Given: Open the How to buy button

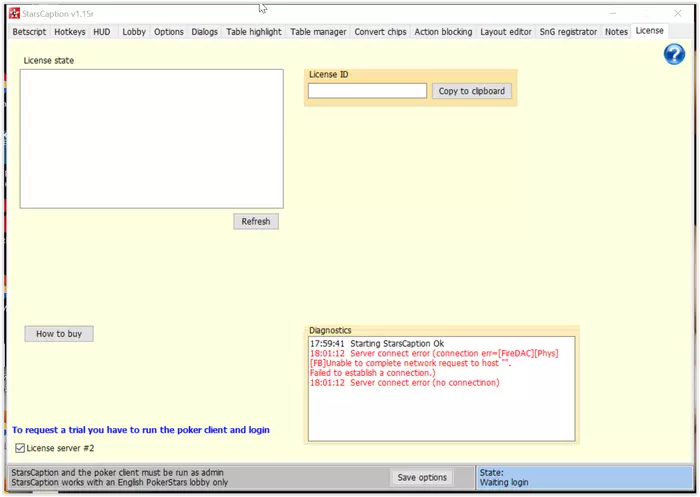Looking at the screenshot, I should click(59, 334).
